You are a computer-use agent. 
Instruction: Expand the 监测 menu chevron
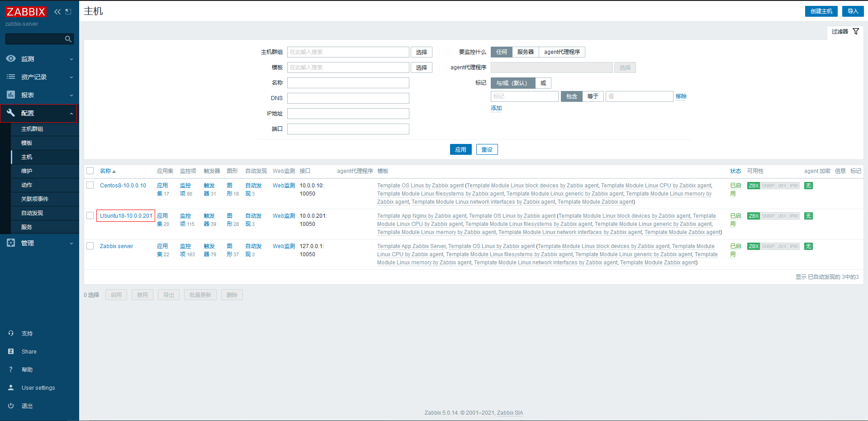tap(71, 59)
